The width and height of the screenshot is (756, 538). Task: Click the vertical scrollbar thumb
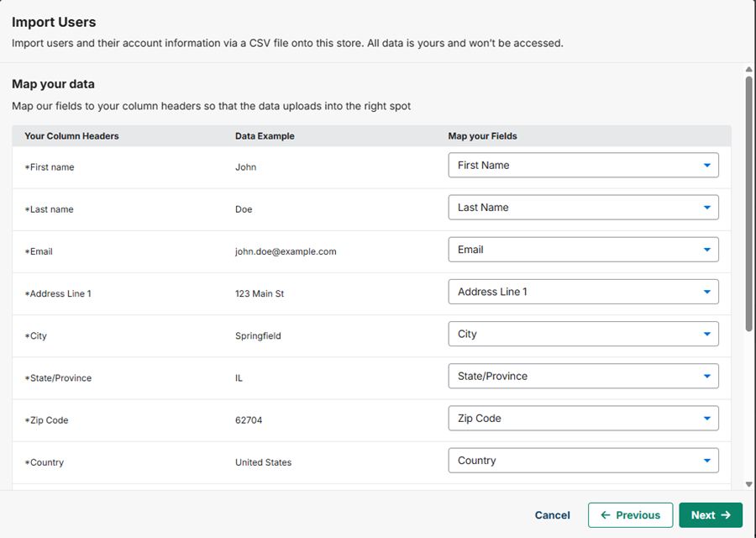(748, 203)
